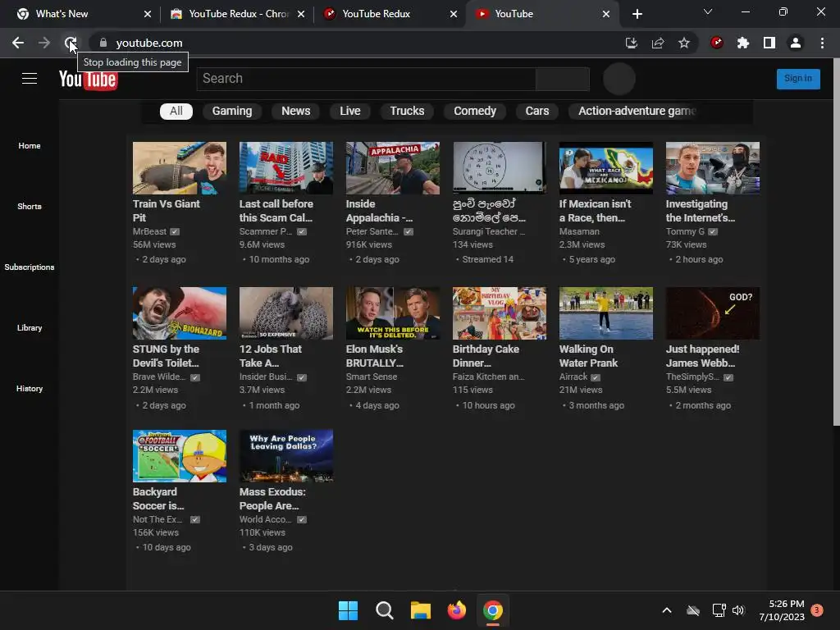Install app icon in address bar

632,43
